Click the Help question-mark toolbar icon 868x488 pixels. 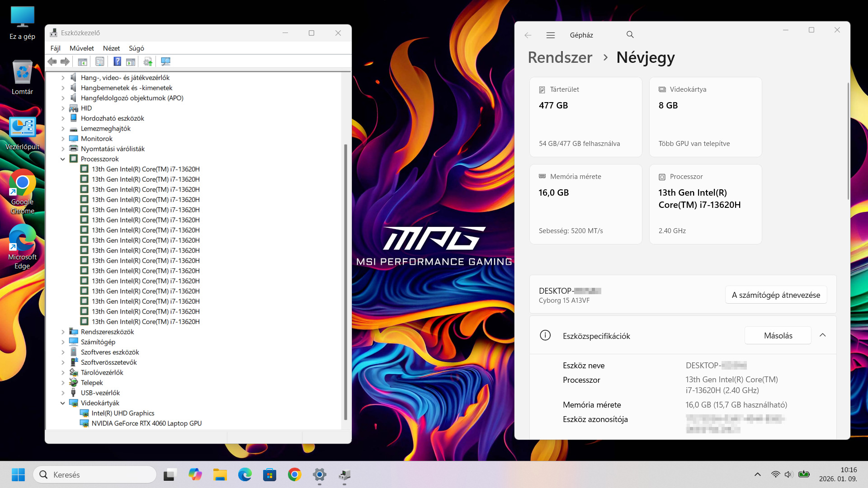pos(117,61)
